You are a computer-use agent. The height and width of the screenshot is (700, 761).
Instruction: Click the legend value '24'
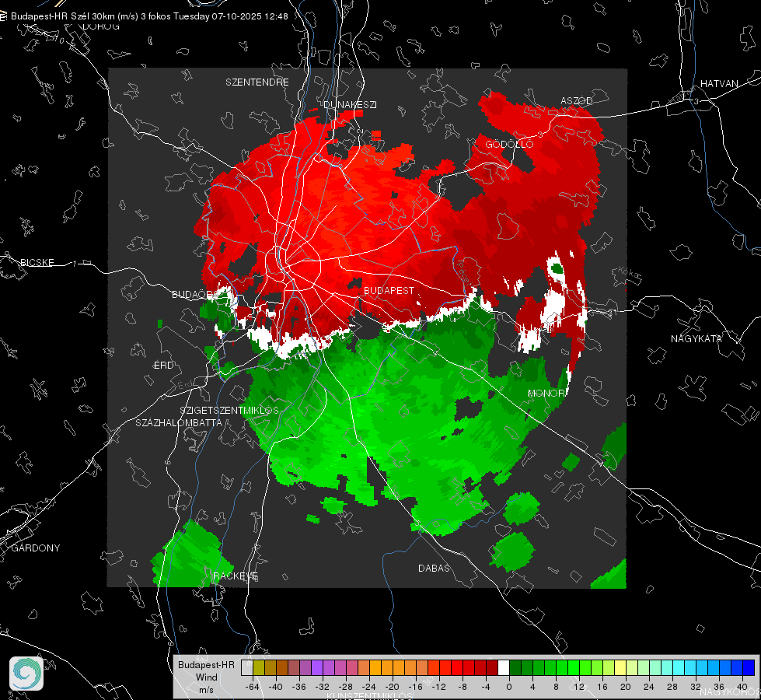pyautogui.click(x=648, y=687)
